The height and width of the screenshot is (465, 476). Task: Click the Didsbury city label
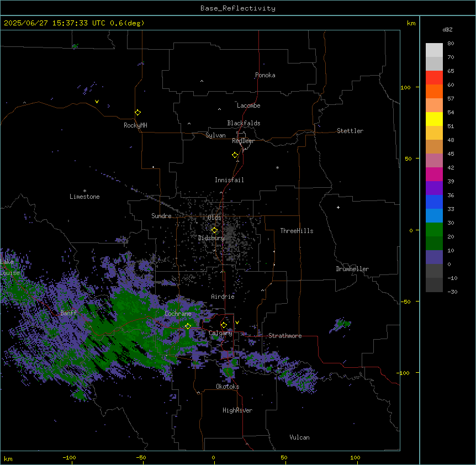click(x=211, y=238)
